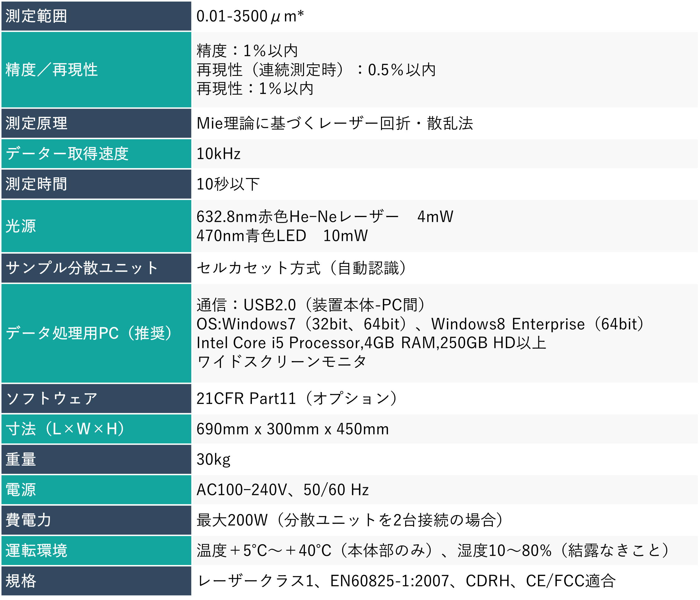The height and width of the screenshot is (600, 700).
Task: Click the 10秒以下 value
Action: [228, 184]
